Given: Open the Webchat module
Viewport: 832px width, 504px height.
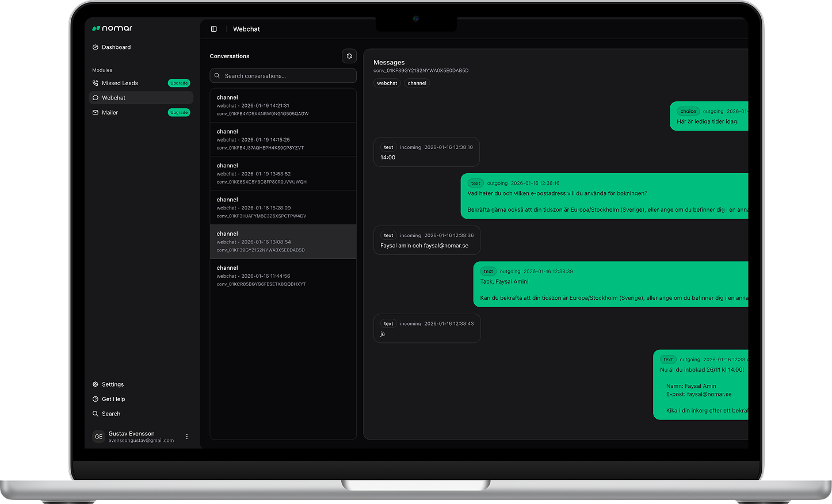Looking at the screenshot, I should pos(113,98).
